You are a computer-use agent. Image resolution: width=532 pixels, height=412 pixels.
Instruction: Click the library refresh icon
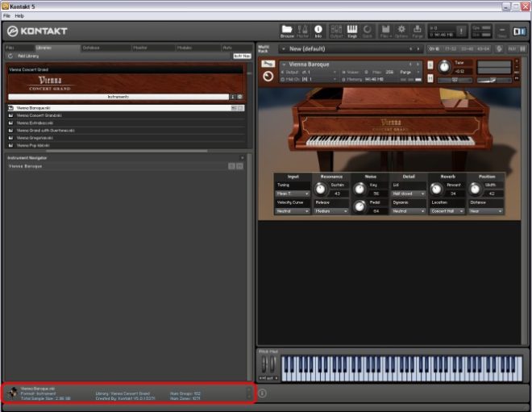pyautogui.click(x=10, y=56)
